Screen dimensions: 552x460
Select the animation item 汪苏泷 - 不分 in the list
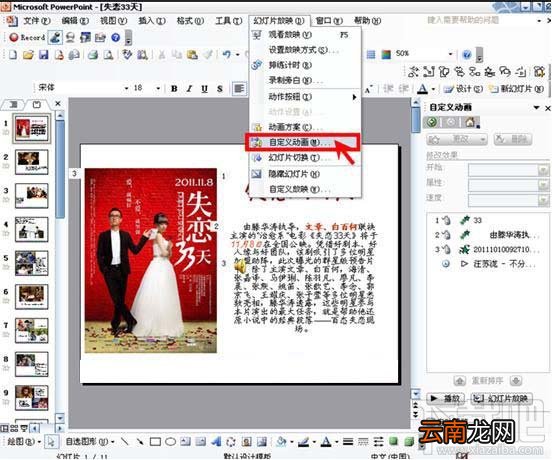pos(489,264)
